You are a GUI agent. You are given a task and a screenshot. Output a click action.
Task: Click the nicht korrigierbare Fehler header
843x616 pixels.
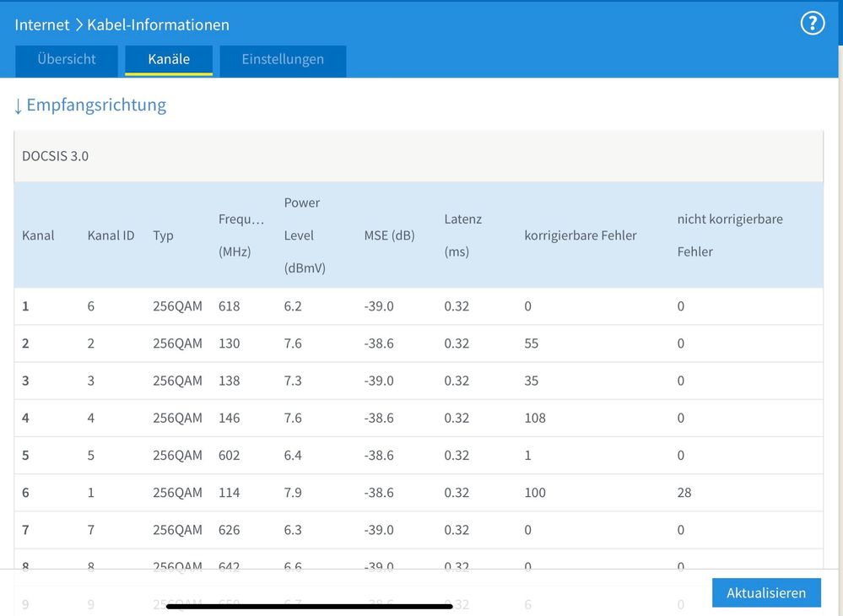click(x=729, y=235)
